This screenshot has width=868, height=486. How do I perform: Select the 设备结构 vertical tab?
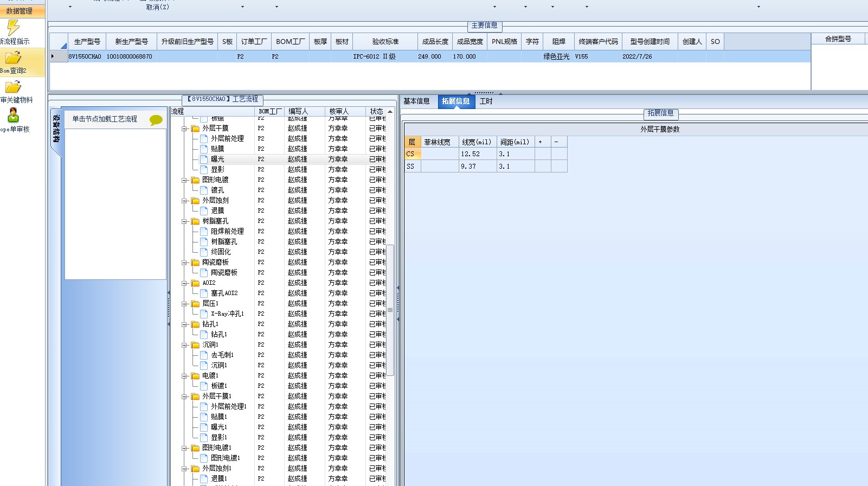click(56, 129)
